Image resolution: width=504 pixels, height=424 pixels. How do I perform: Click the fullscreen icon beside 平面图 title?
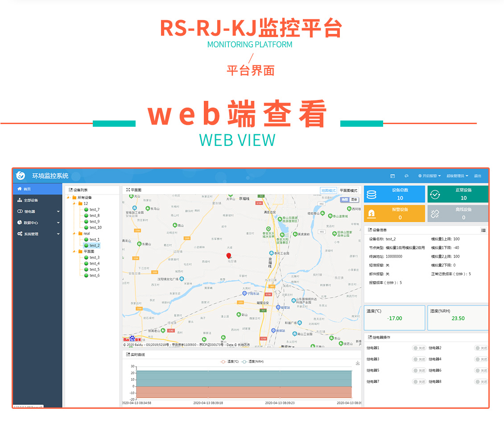[128, 190]
